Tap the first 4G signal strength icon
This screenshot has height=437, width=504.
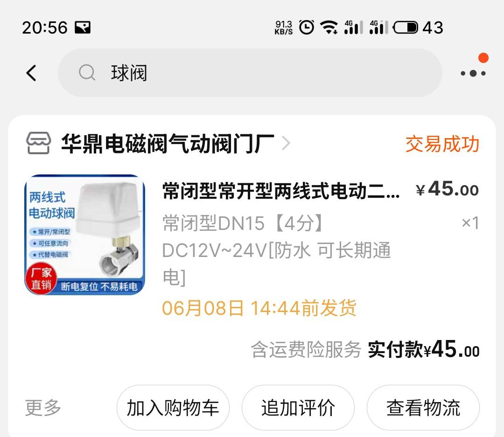(353, 28)
